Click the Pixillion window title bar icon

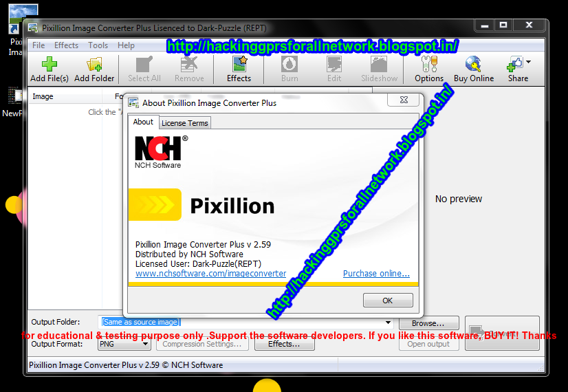coord(33,28)
